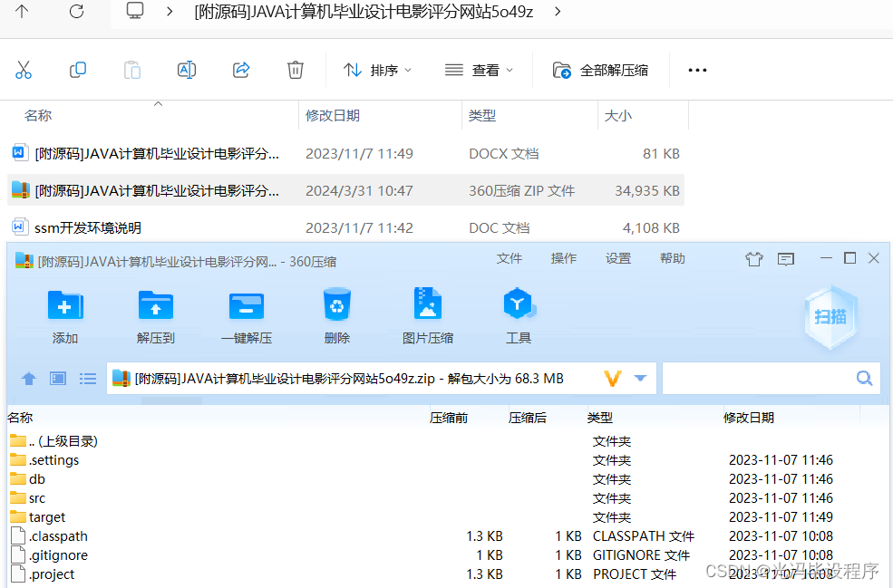Open the 文件 menu in 360压缩
893x588 pixels.
point(509,258)
